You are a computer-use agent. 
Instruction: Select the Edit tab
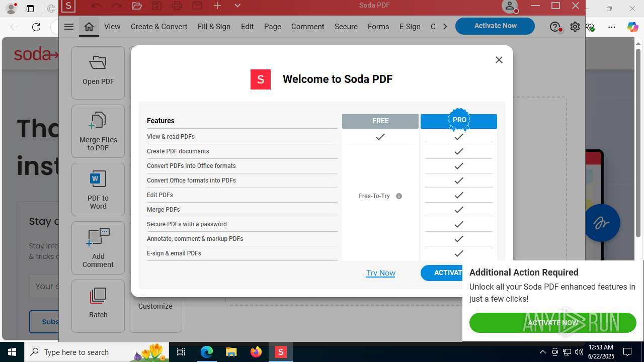[247, 27]
